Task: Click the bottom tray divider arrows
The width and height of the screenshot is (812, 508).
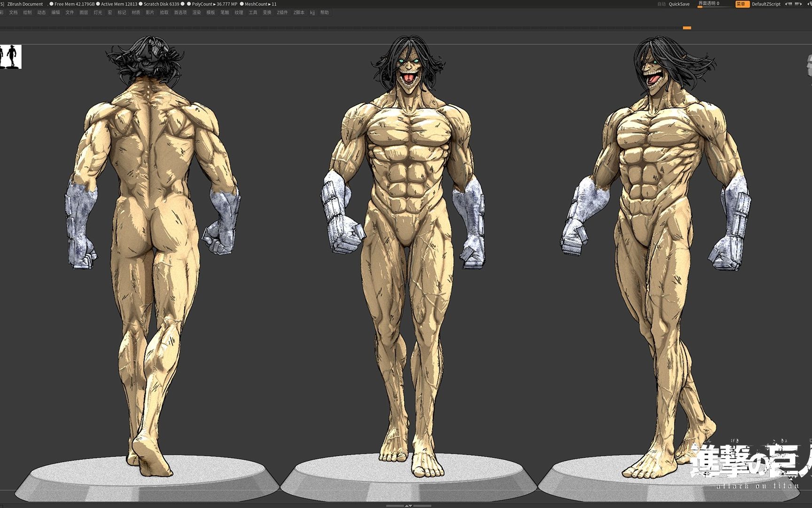Action: tap(408, 506)
